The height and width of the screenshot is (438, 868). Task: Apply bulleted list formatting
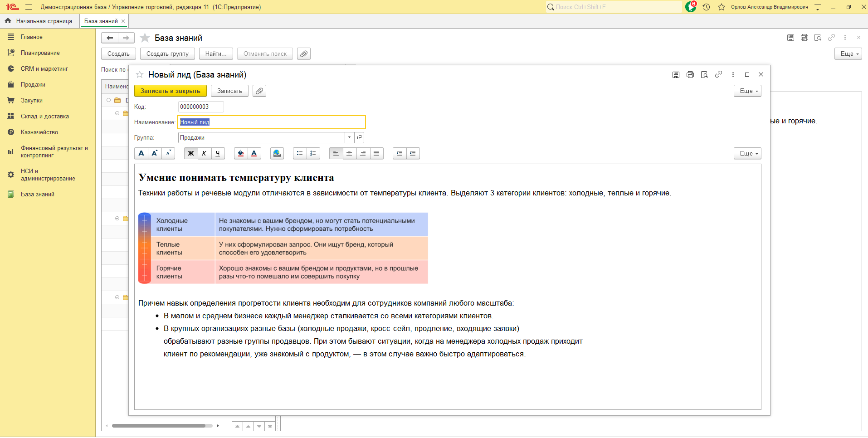(x=300, y=153)
